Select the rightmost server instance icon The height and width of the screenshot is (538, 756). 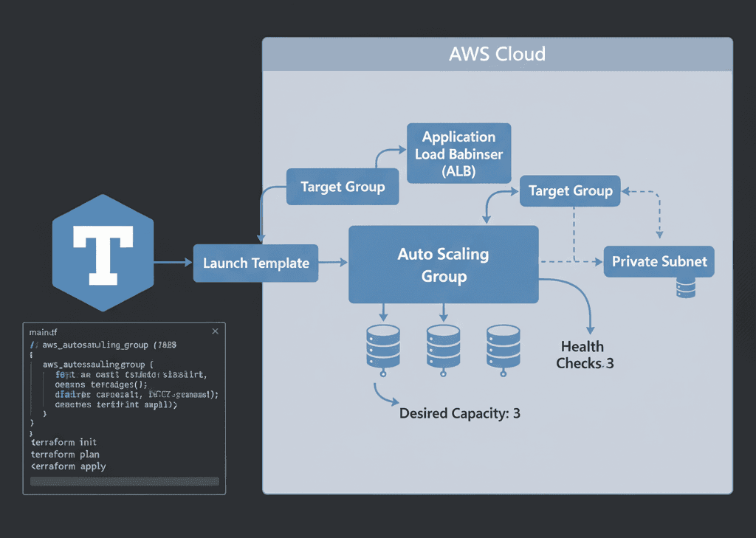502,345
